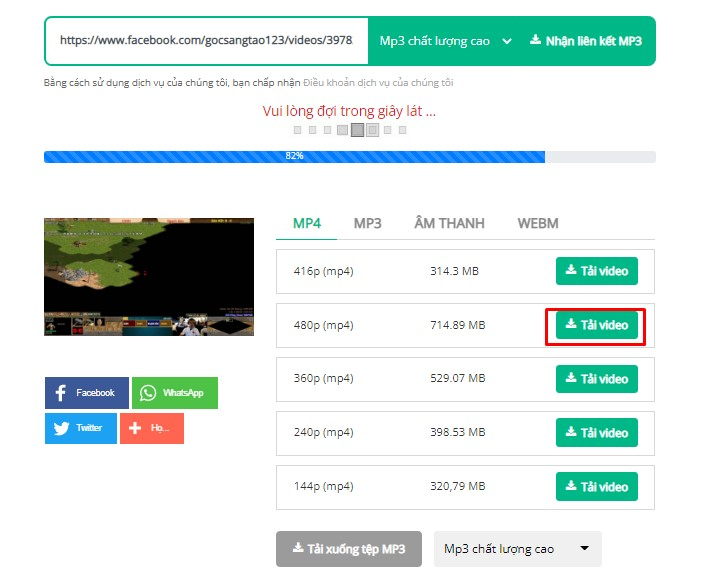Open the Mp3 chất lượng cao dropdown in top bar
This screenshot has width=722, height=575.
pos(445,41)
